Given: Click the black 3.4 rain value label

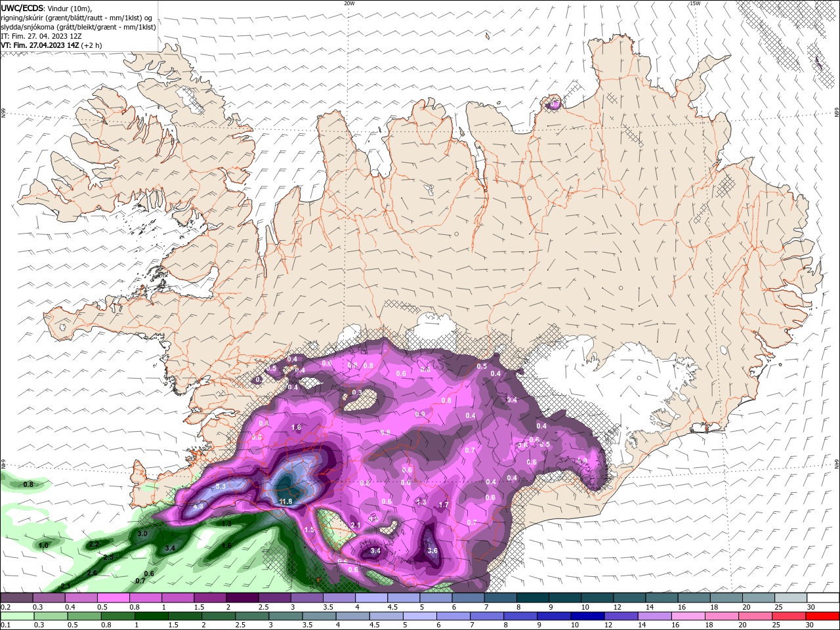Looking at the screenshot, I should click(x=170, y=548).
